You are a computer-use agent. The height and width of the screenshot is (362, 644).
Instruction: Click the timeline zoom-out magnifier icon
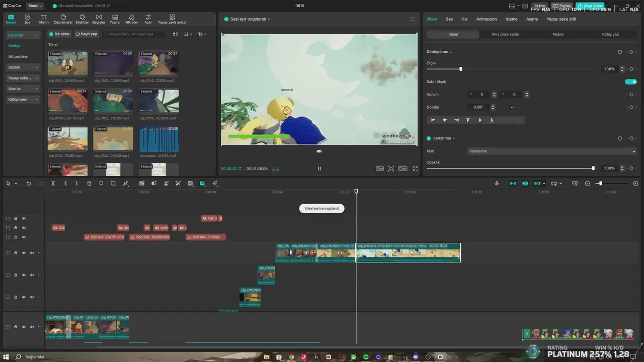pyautogui.click(x=587, y=184)
